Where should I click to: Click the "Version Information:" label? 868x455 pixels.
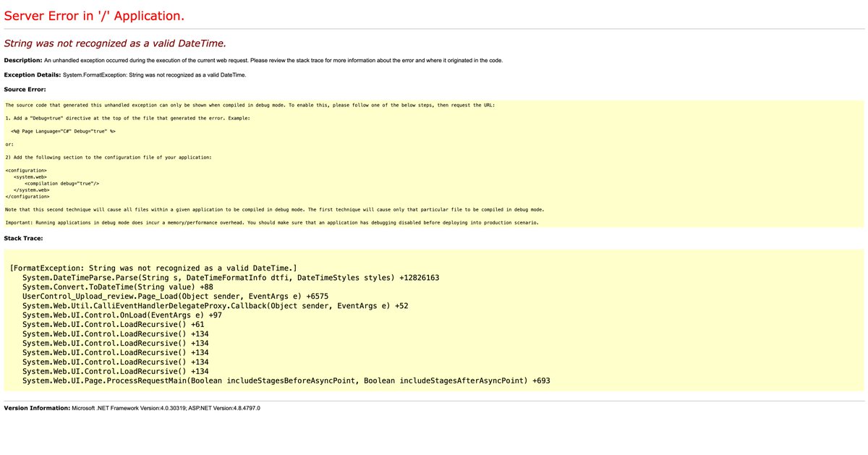tap(37, 409)
